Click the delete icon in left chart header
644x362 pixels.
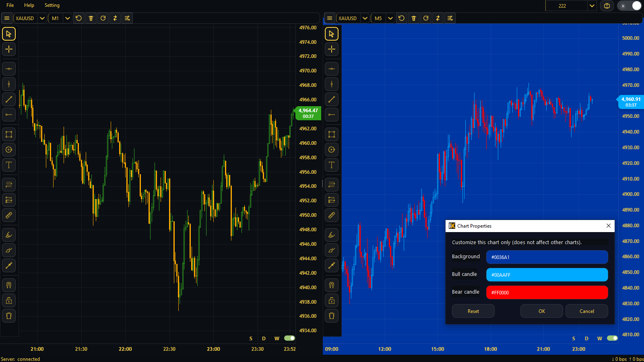coord(91,18)
